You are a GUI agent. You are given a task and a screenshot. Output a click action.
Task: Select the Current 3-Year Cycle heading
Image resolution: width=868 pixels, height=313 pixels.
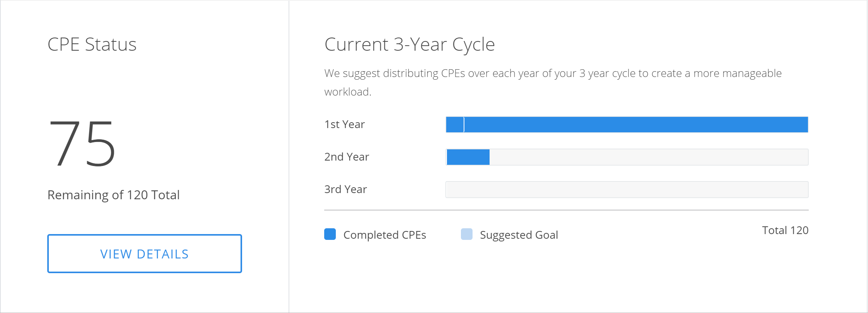point(410,44)
